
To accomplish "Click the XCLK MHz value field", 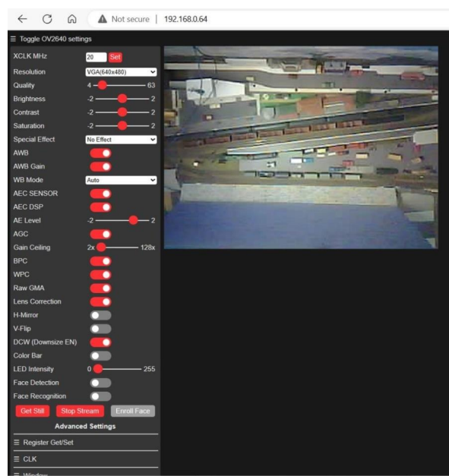I will coord(96,57).
